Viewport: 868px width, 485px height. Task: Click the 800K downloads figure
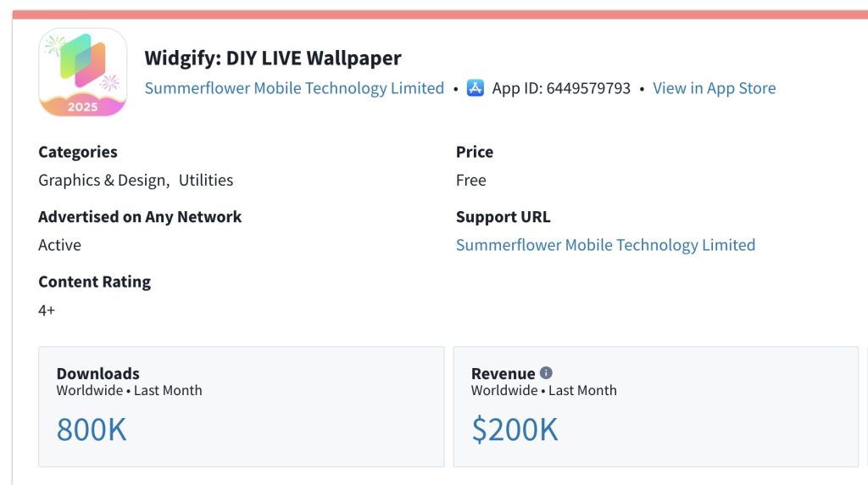[x=92, y=430]
